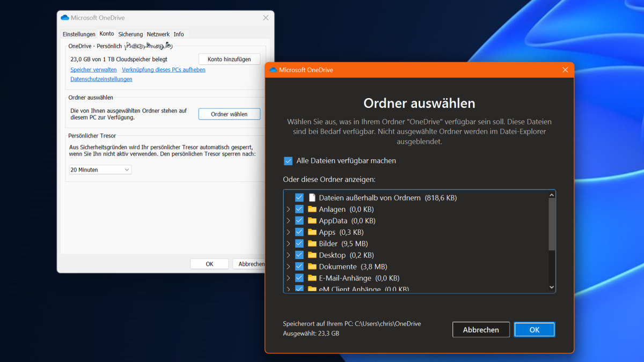644x362 pixels.
Task: Expand the E-Mail-Anhänge folder tree node
Action: point(288,278)
